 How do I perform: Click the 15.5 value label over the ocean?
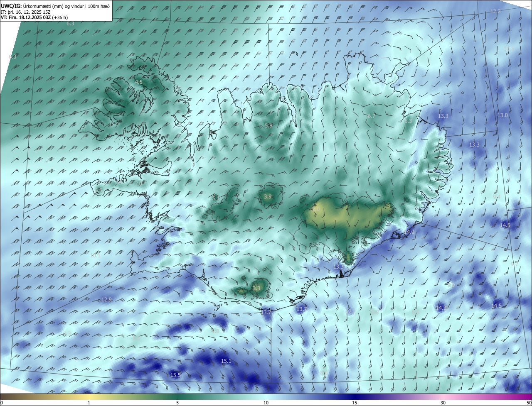(175, 375)
